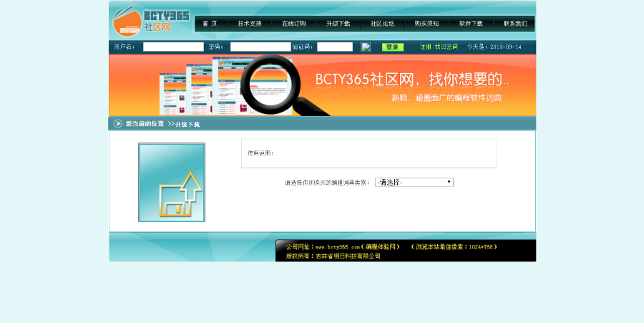Click the 使用说明 description box

click(369, 153)
